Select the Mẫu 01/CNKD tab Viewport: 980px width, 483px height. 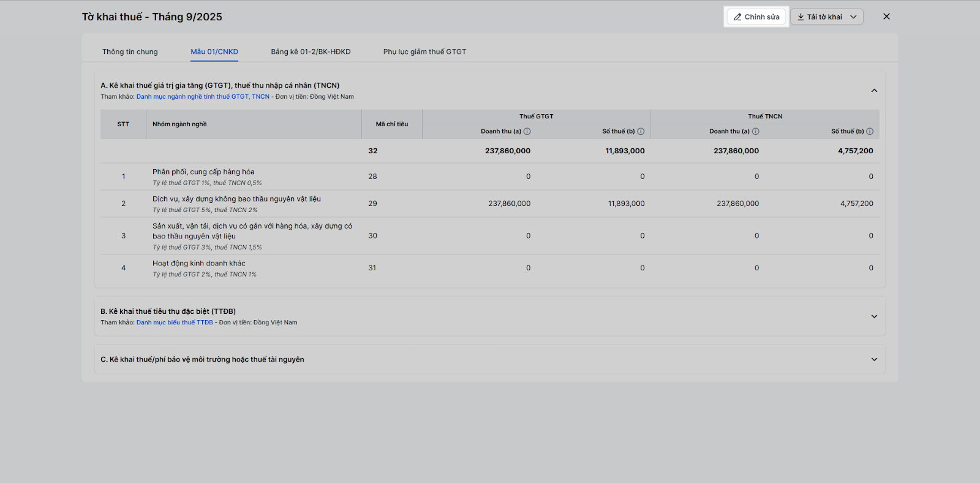click(x=214, y=51)
